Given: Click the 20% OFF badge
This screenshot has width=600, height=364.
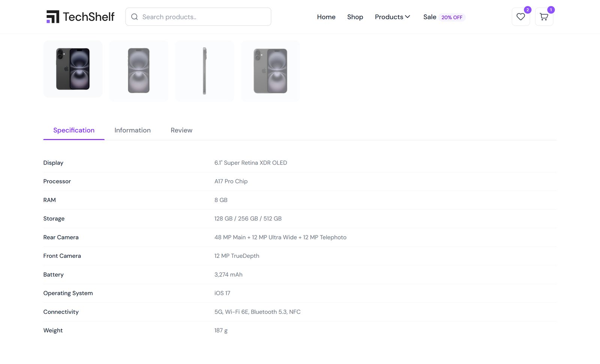Looking at the screenshot, I should point(452,17).
